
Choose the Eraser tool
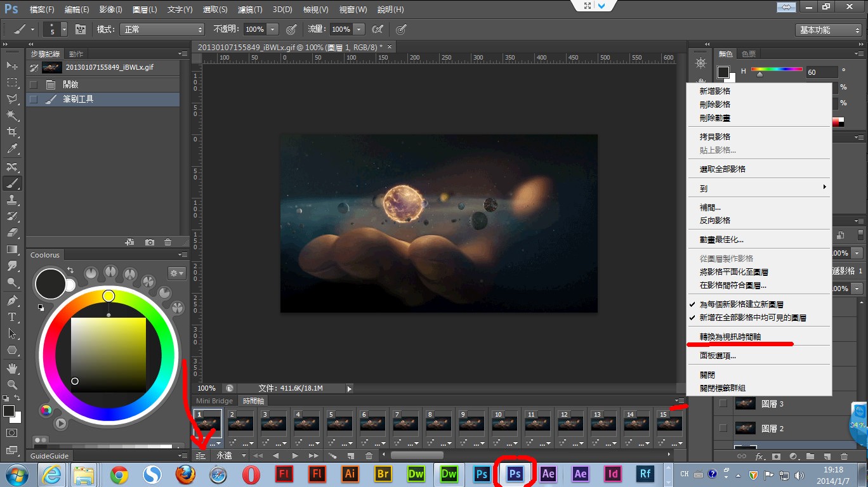(12, 233)
